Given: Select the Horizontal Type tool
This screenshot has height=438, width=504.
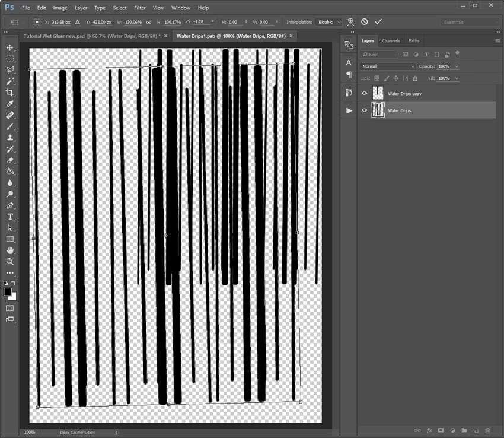Looking at the screenshot, I should tap(10, 217).
